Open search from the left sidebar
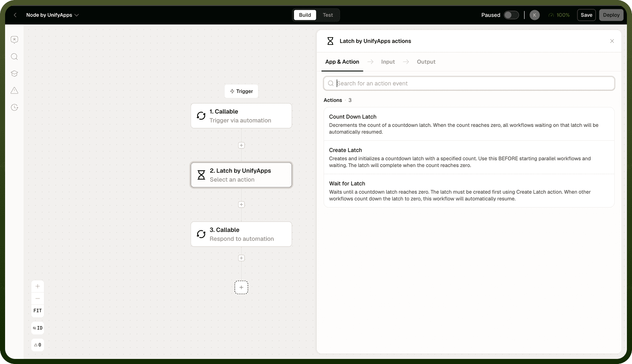Image resolution: width=632 pixels, height=364 pixels. 14,57
